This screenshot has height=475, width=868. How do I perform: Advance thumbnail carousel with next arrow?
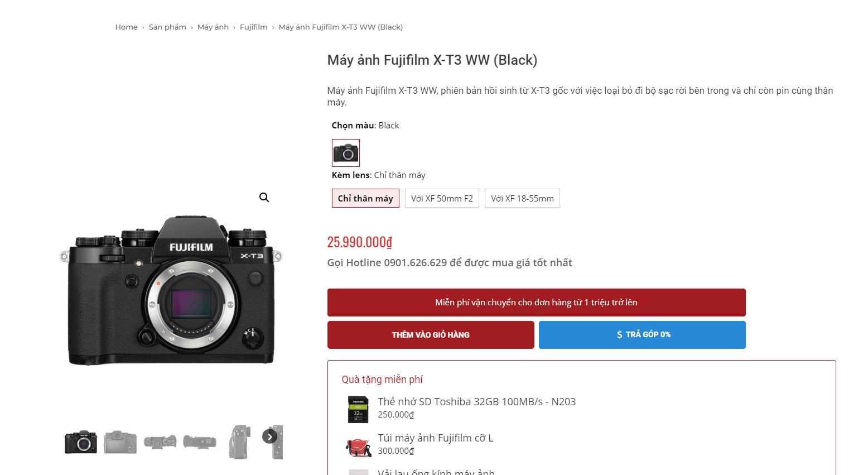pos(270,436)
